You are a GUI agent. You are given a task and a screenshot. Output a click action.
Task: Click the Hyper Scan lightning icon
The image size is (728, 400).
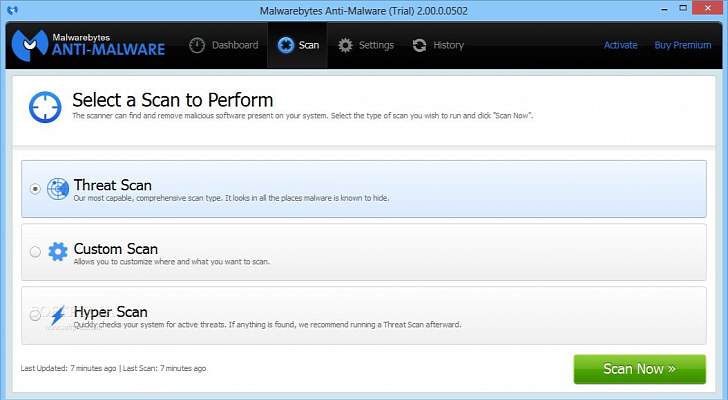point(58,315)
